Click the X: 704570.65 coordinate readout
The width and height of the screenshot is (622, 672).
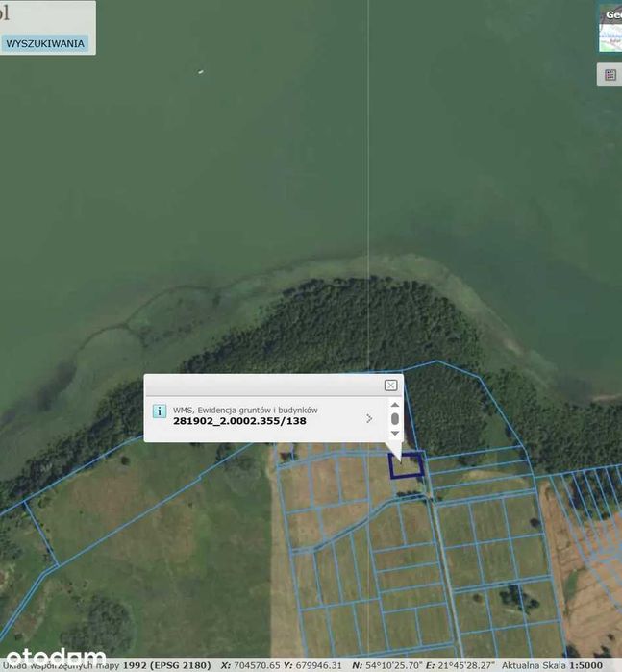(250, 665)
